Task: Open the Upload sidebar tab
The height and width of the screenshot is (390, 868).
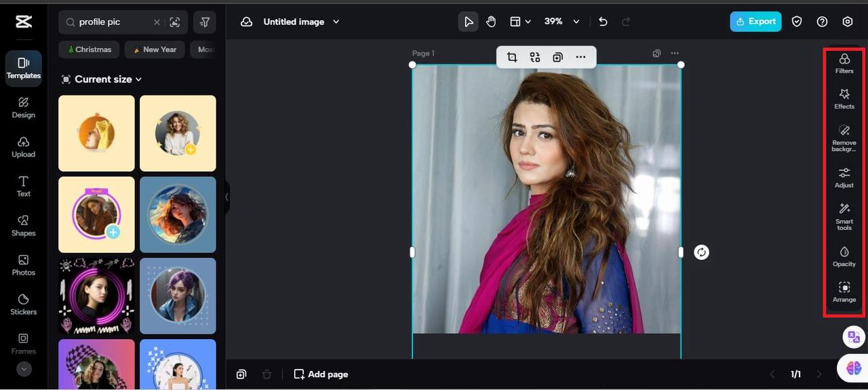Action: click(x=24, y=147)
